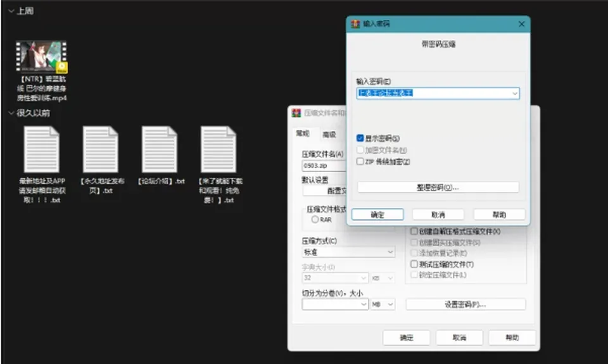Click the 压缩文件名(A) label
The image size is (608, 364).
pyautogui.click(x=322, y=154)
